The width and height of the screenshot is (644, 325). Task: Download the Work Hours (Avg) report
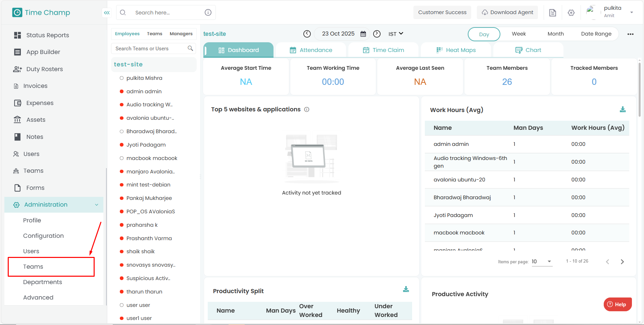click(x=623, y=109)
